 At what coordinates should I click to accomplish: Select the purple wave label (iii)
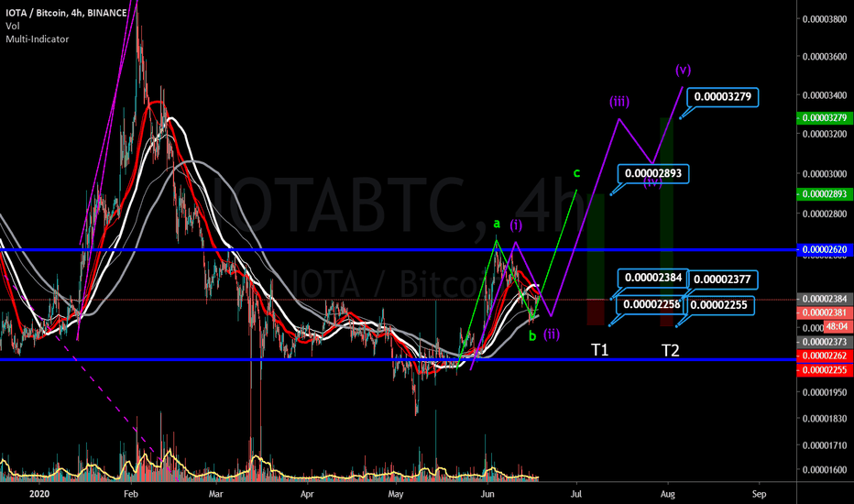[x=619, y=102]
